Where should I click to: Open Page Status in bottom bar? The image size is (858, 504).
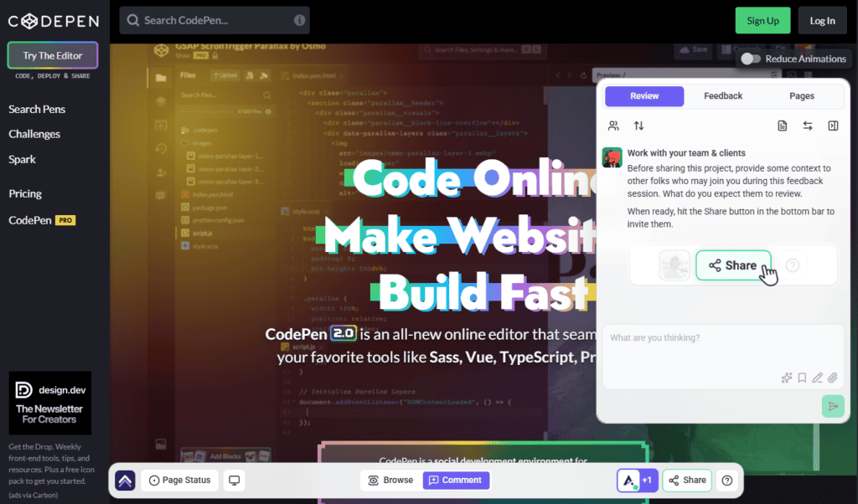tap(179, 480)
